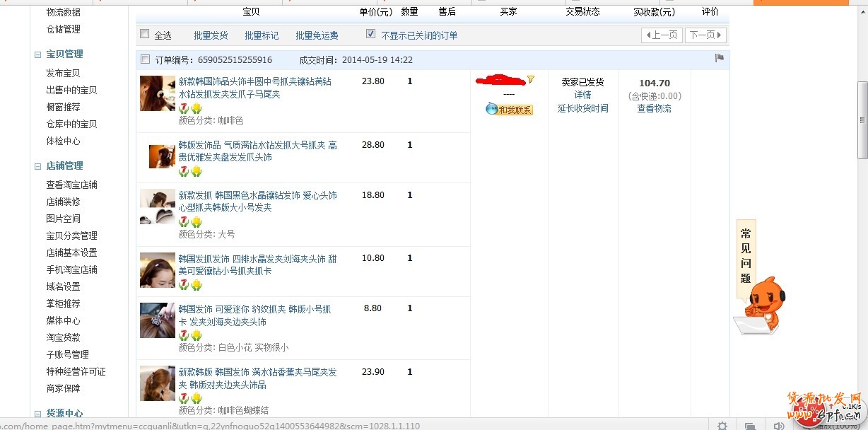Click the 和我联系 chat icon
868x430 pixels.
click(509, 109)
